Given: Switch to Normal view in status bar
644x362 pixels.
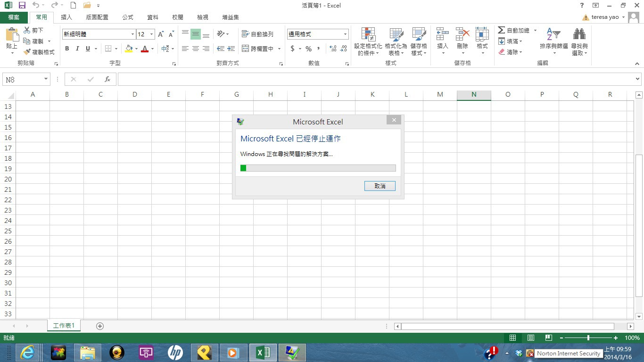Looking at the screenshot, I should (512, 338).
